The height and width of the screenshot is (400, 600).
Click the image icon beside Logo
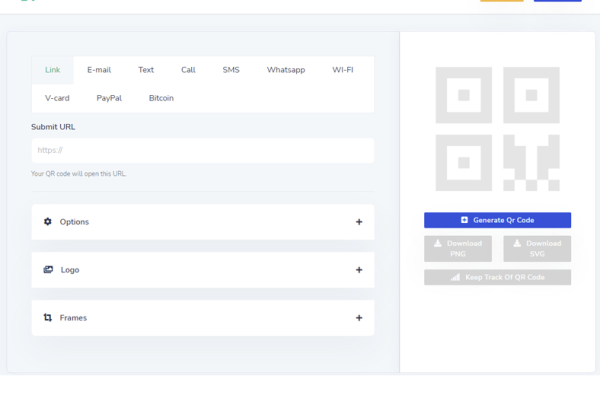tap(48, 270)
